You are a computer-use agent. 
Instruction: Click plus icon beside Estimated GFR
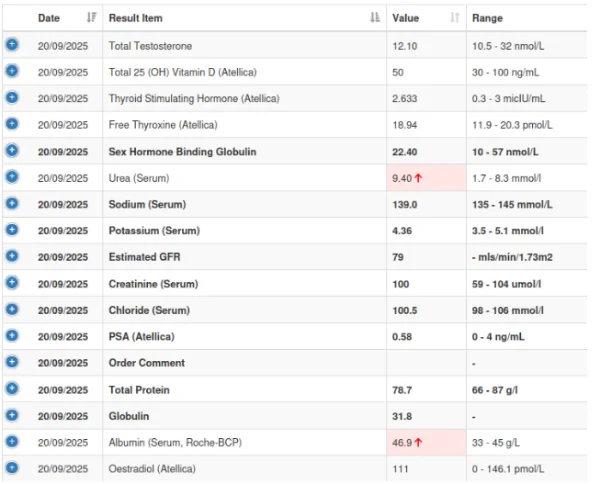12,256
